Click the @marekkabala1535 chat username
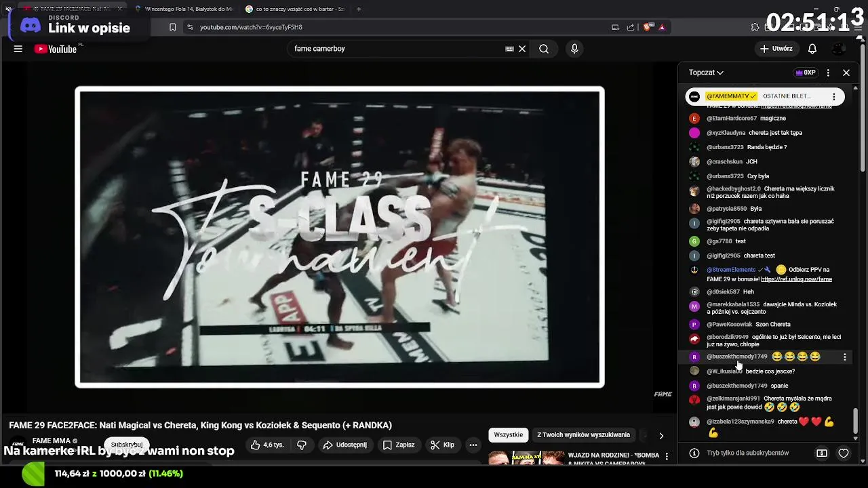868x488 pixels. [733, 305]
